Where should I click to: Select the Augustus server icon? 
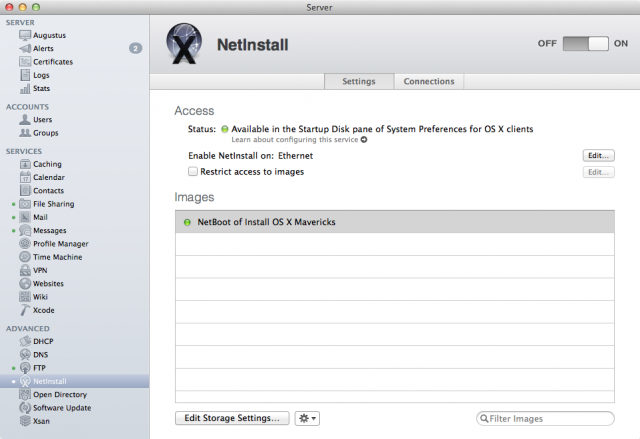click(25, 35)
